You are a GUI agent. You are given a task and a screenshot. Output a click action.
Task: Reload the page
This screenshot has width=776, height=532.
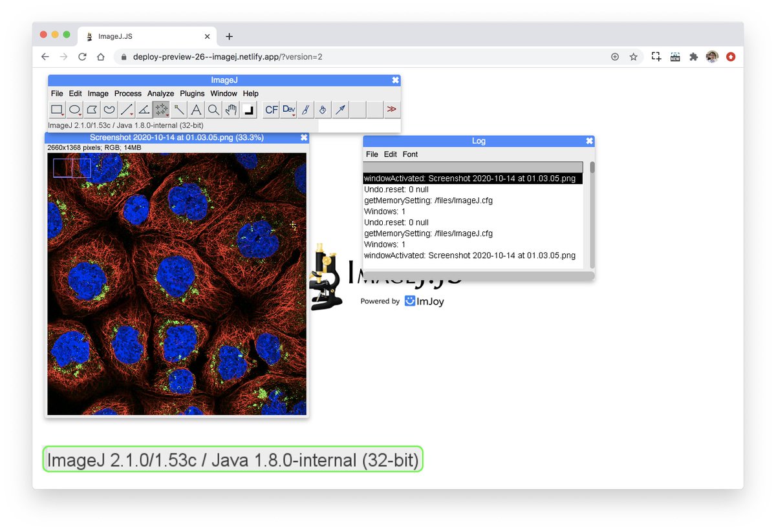pyautogui.click(x=82, y=57)
